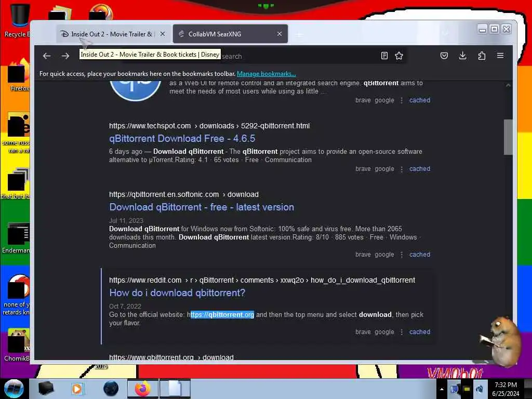Open the three-dot menu on reddit result

tap(402, 332)
